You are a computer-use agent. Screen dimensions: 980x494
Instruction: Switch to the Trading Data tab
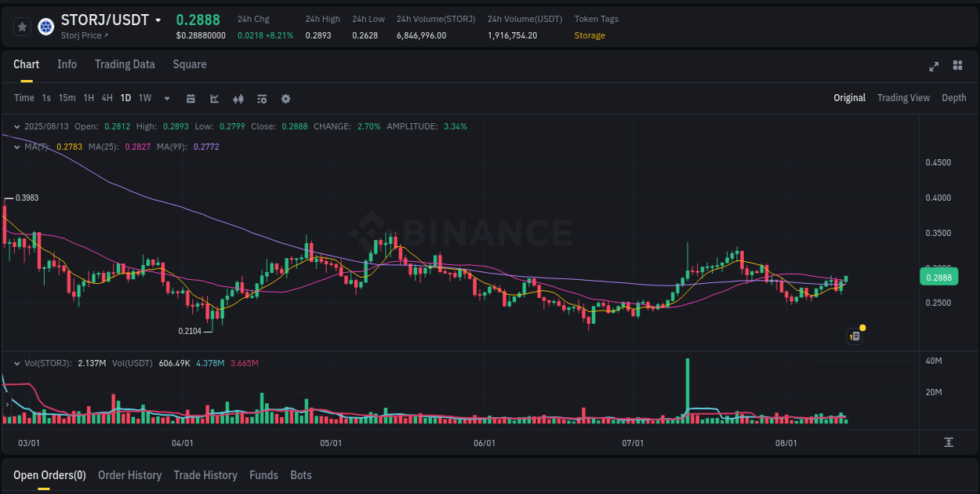125,64
